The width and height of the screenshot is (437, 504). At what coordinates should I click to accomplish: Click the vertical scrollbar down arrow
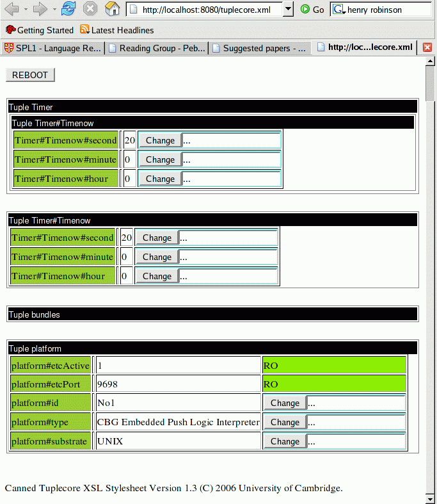point(430,498)
